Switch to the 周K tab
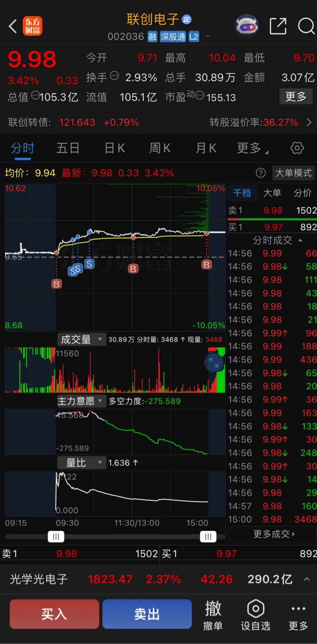This screenshot has height=644, width=317. [x=160, y=148]
